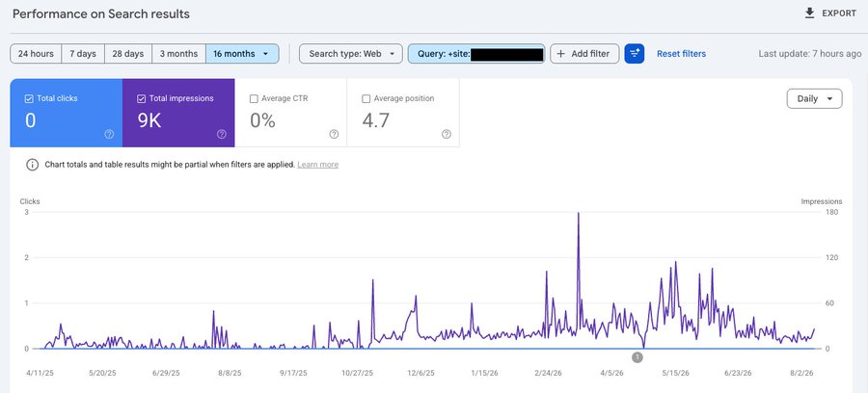Open help icon on Total impressions card

click(222, 134)
